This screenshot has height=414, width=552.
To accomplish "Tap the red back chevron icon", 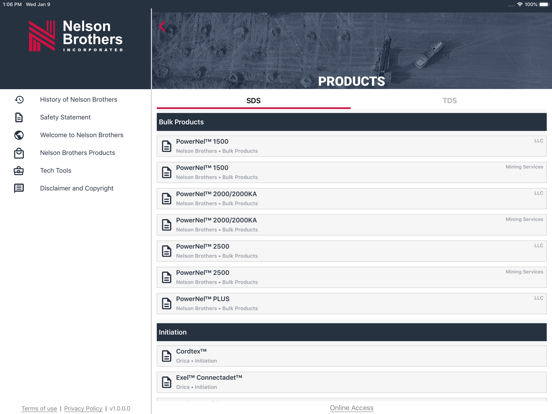I will [x=162, y=26].
